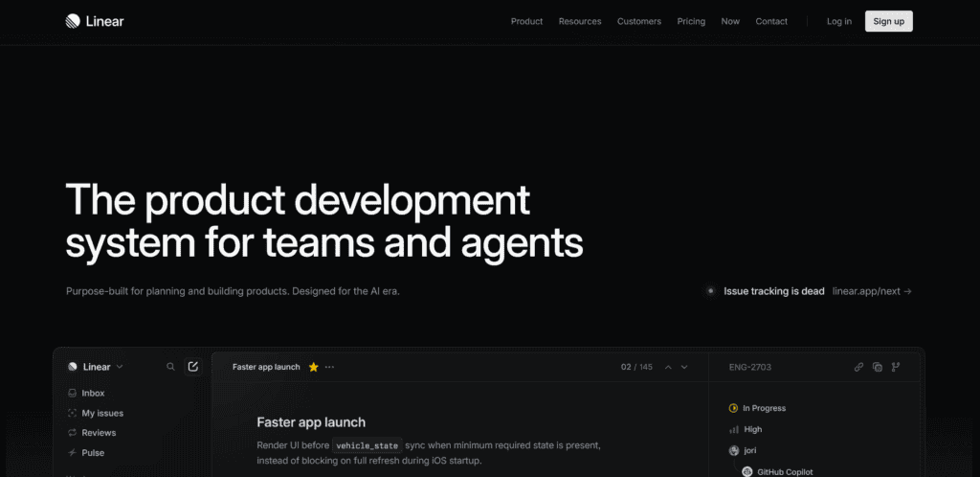
Task: Open the more options ellipsis beside the star
Action: [x=329, y=367]
